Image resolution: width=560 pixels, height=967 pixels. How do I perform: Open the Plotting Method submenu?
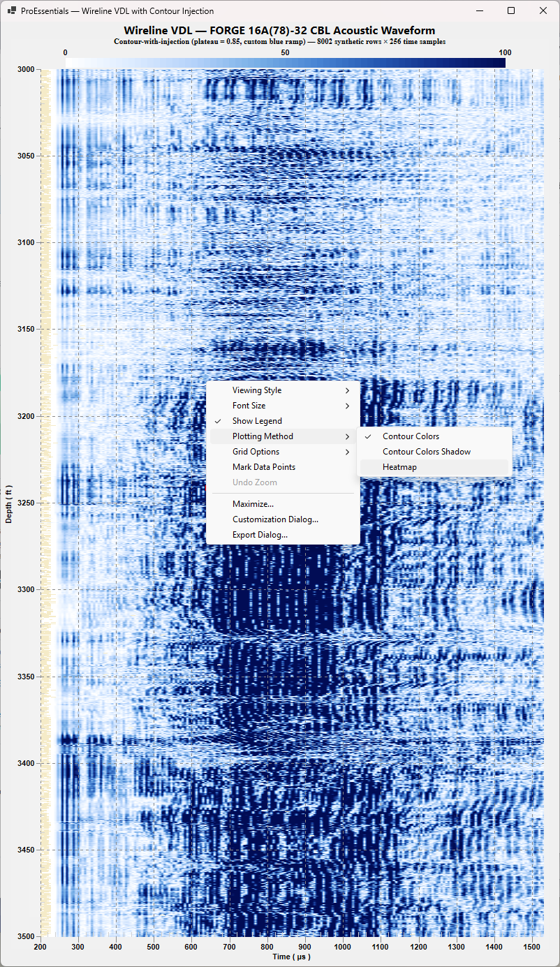283,436
